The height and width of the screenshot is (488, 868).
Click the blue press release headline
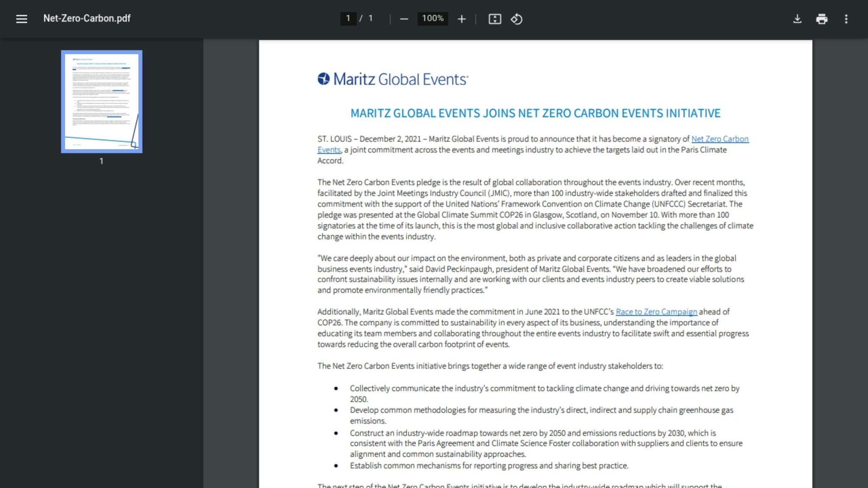point(535,113)
